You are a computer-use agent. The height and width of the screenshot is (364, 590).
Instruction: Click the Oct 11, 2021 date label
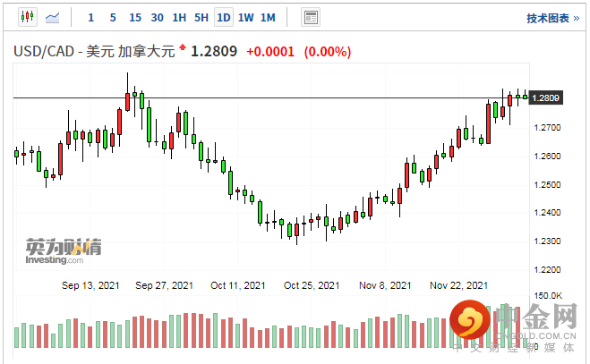point(238,286)
